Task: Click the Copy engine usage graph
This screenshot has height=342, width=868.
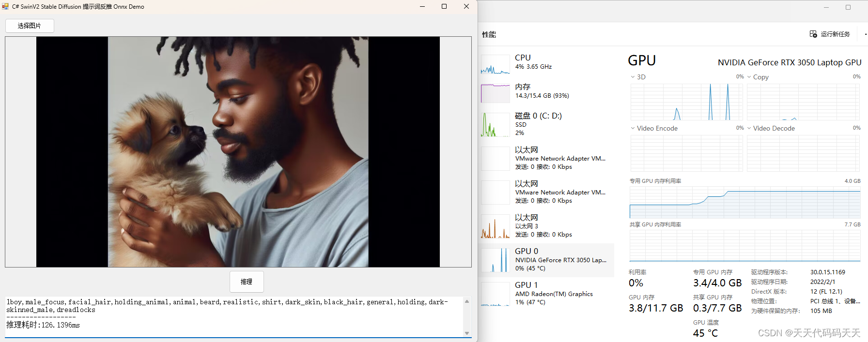Action: pos(803,102)
